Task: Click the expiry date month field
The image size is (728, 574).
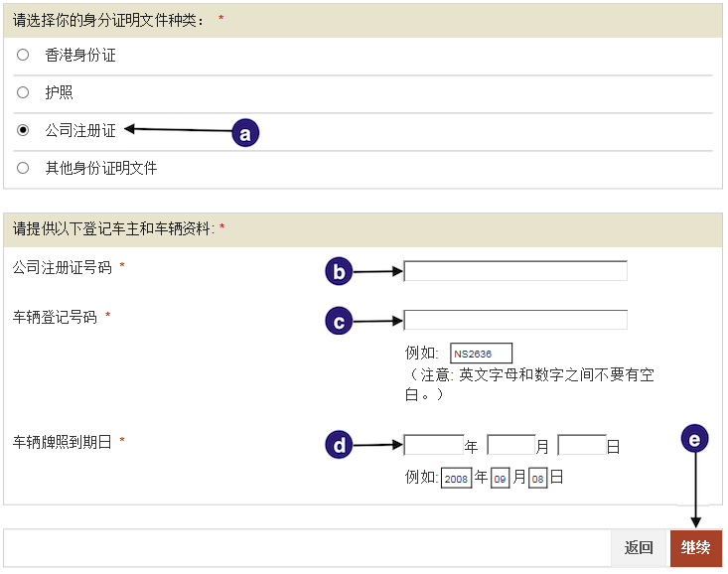Action: click(511, 445)
